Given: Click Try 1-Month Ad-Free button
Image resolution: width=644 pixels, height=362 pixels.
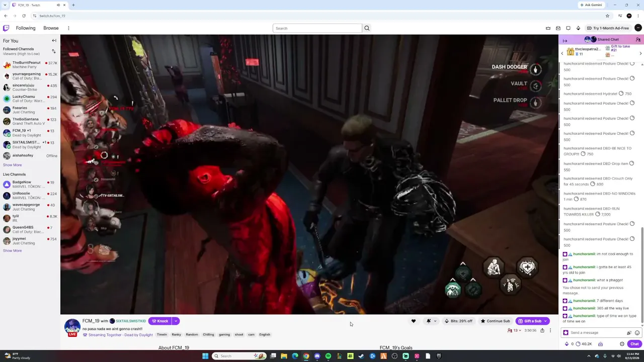Looking at the screenshot, I should click(607, 28).
